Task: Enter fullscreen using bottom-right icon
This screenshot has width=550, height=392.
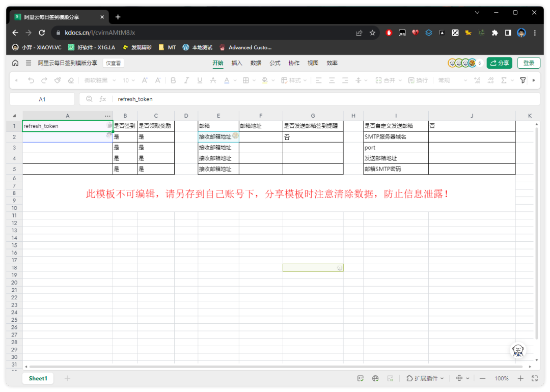Action: 535,378
